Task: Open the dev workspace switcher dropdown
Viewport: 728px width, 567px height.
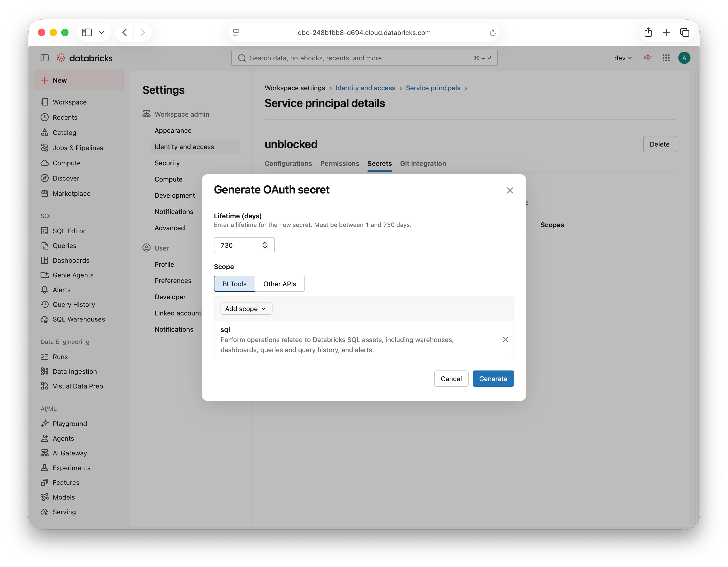Action: click(x=623, y=58)
